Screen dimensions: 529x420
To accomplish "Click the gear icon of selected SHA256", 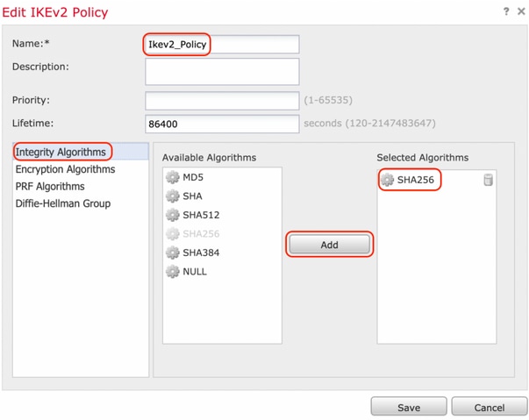I will [387, 180].
